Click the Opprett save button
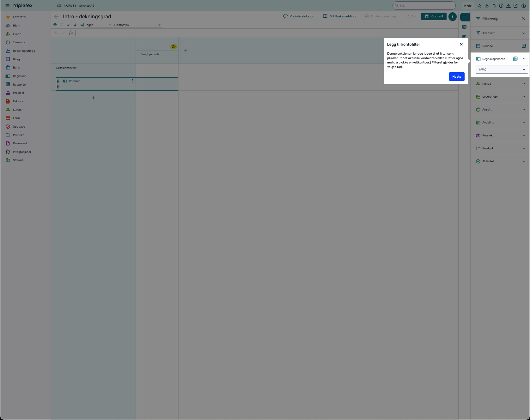The height and width of the screenshot is (420, 530). point(434,16)
